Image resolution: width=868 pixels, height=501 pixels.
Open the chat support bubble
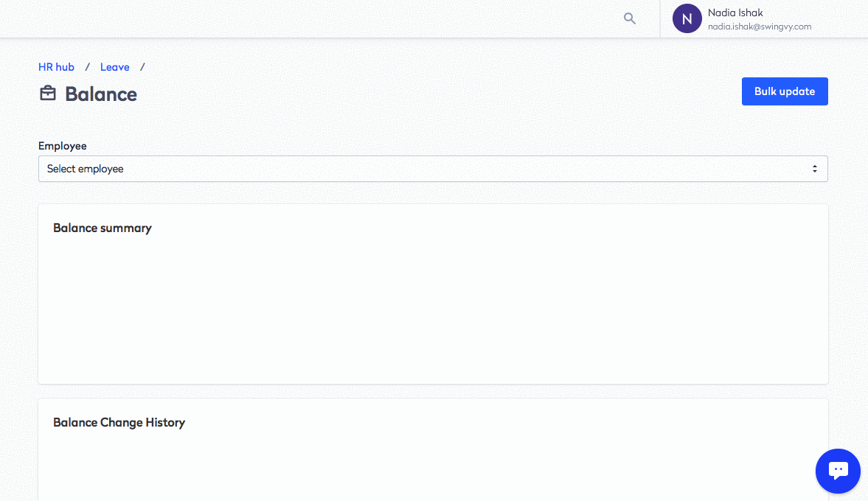[838, 471]
